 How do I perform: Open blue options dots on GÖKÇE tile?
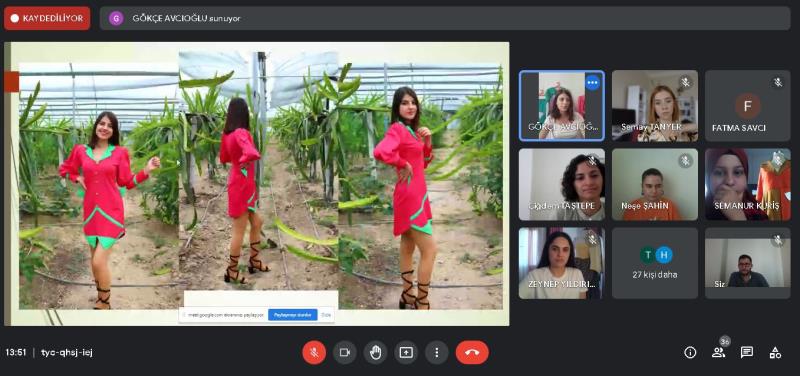pyautogui.click(x=592, y=83)
